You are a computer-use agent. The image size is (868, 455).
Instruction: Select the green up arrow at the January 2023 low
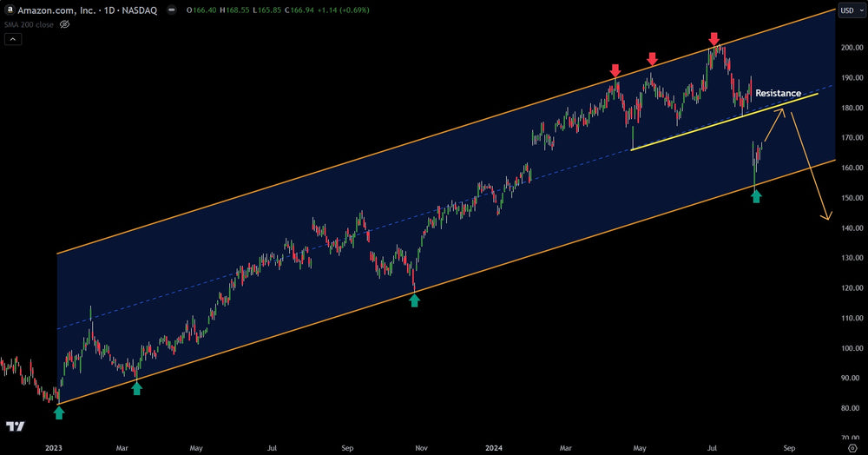(x=58, y=413)
